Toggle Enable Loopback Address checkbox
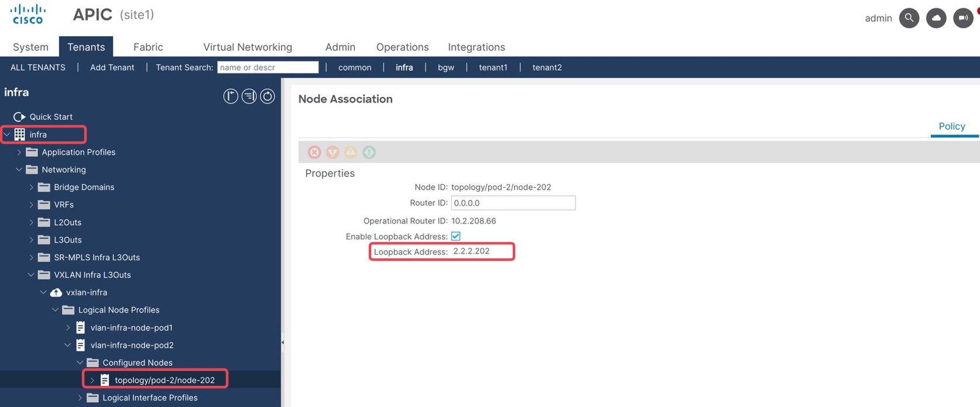The height and width of the screenshot is (407, 980). click(x=456, y=236)
